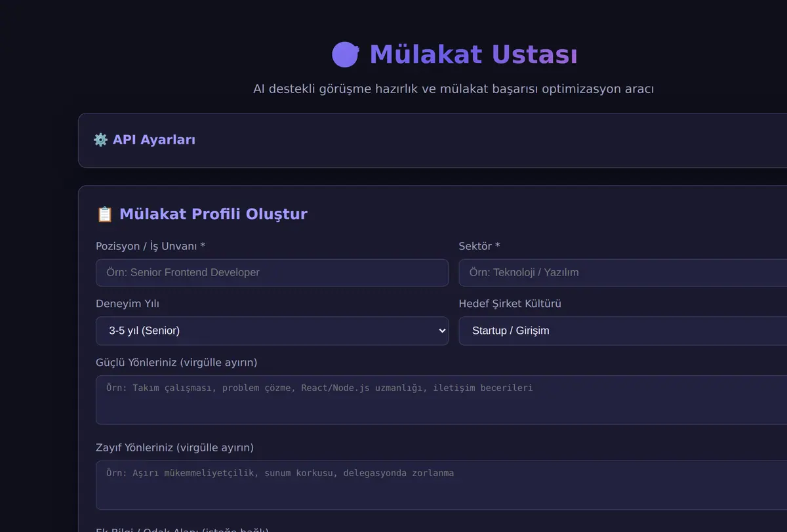Open the Deneyim Yılı dropdown
787x532 pixels.
[272, 331]
